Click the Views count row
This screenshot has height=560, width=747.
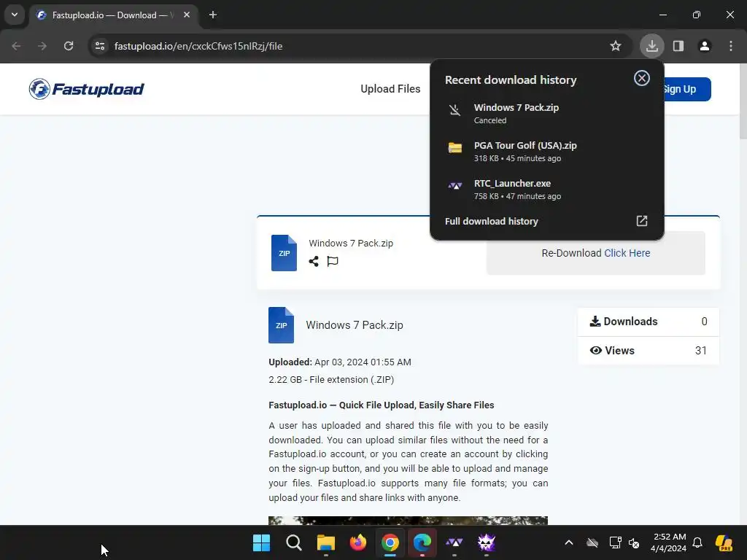point(649,351)
